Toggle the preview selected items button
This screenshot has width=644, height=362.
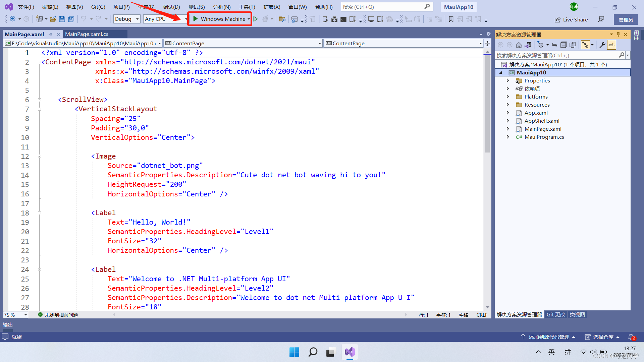point(611,45)
